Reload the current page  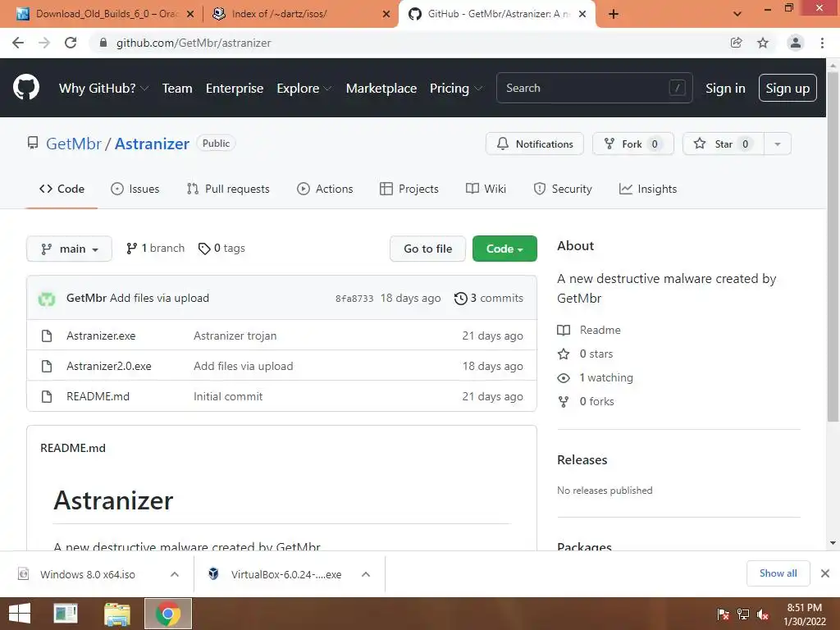click(x=71, y=43)
